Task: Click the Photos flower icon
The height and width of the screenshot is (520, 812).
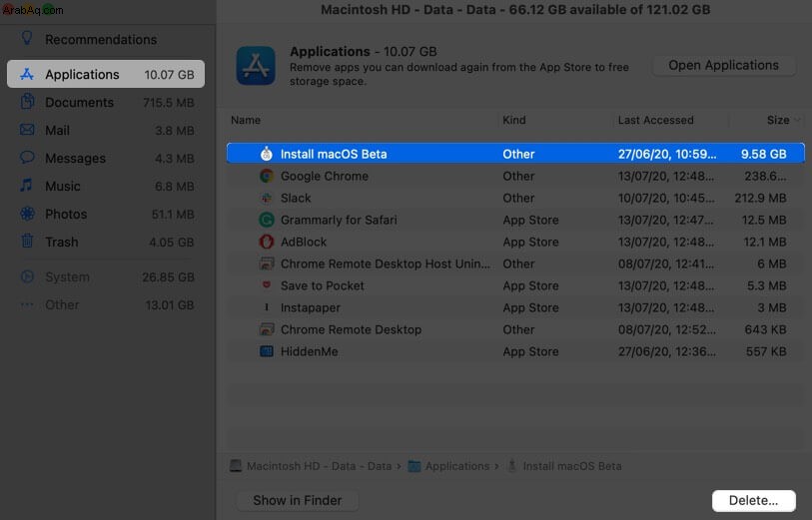Action: [27, 214]
